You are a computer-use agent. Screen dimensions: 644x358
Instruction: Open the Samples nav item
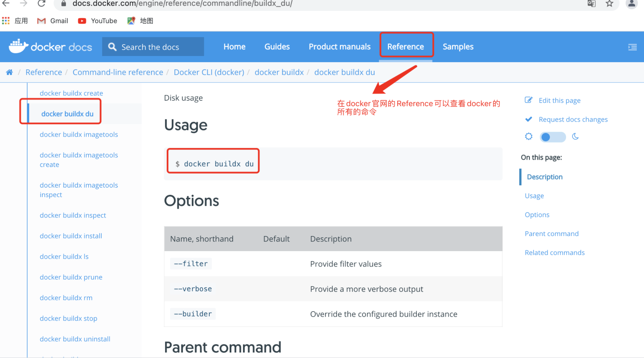tap(458, 47)
